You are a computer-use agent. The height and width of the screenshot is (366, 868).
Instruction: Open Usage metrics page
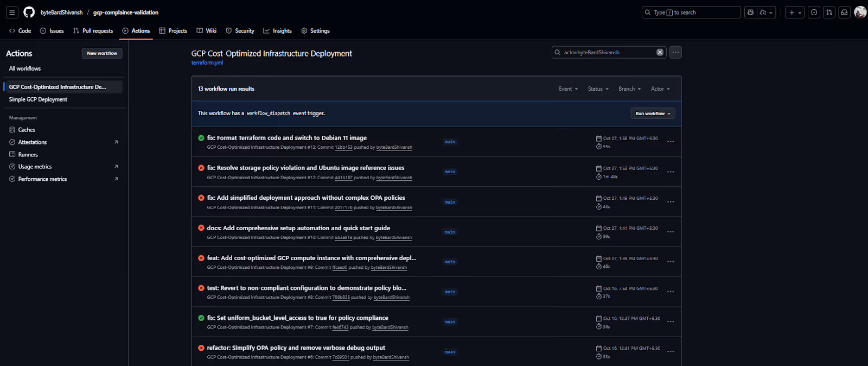35,167
